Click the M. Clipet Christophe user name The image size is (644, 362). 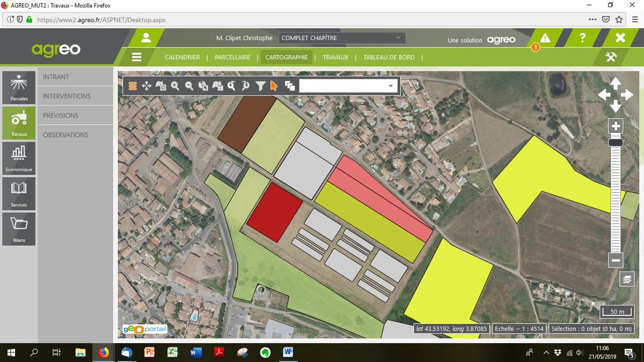tap(244, 39)
